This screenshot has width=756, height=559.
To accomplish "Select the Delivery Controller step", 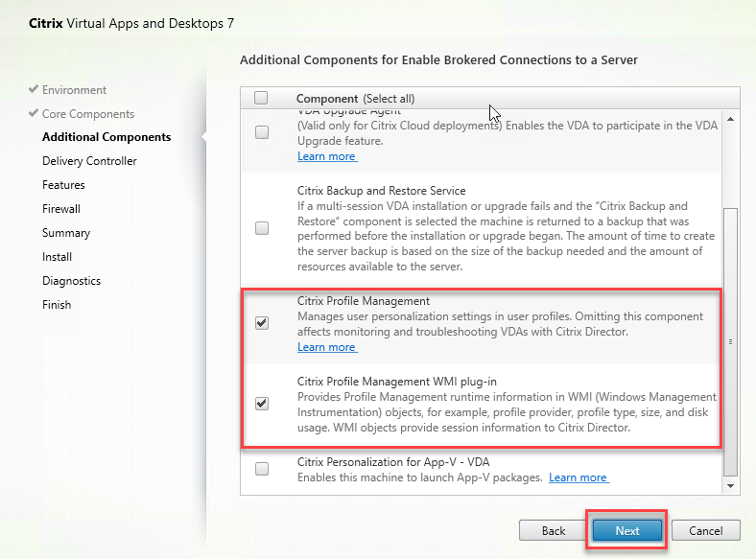I will pyautogui.click(x=89, y=161).
